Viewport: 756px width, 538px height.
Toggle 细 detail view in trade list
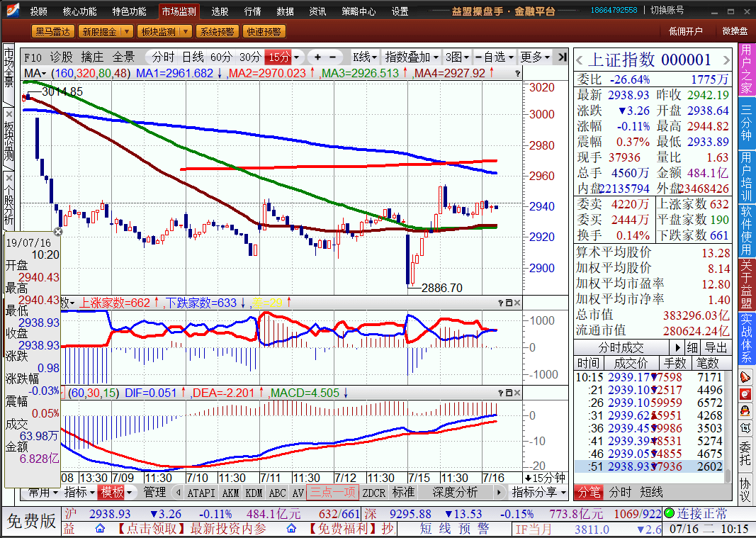[x=692, y=347]
